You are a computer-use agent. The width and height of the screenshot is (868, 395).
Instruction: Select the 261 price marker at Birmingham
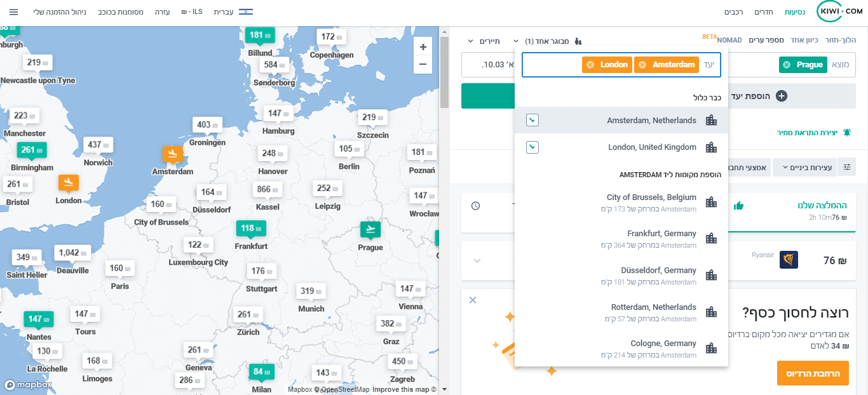coord(32,150)
